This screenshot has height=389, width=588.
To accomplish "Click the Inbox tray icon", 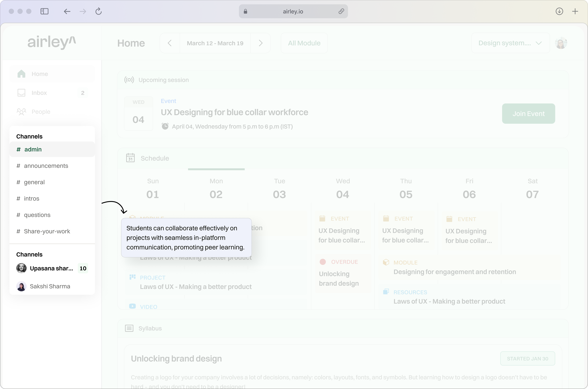I will pos(21,93).
